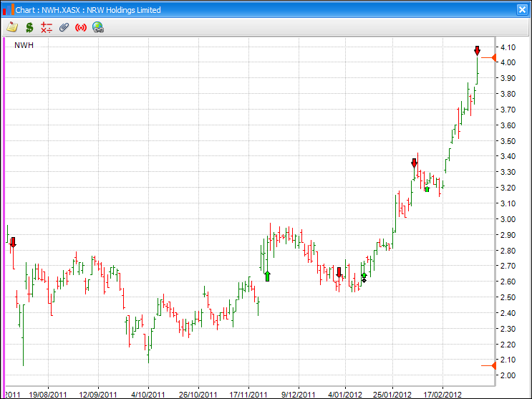Click the 17/02/2012 date label
Viewport: 532px width, 399px height.
[442, 395]
